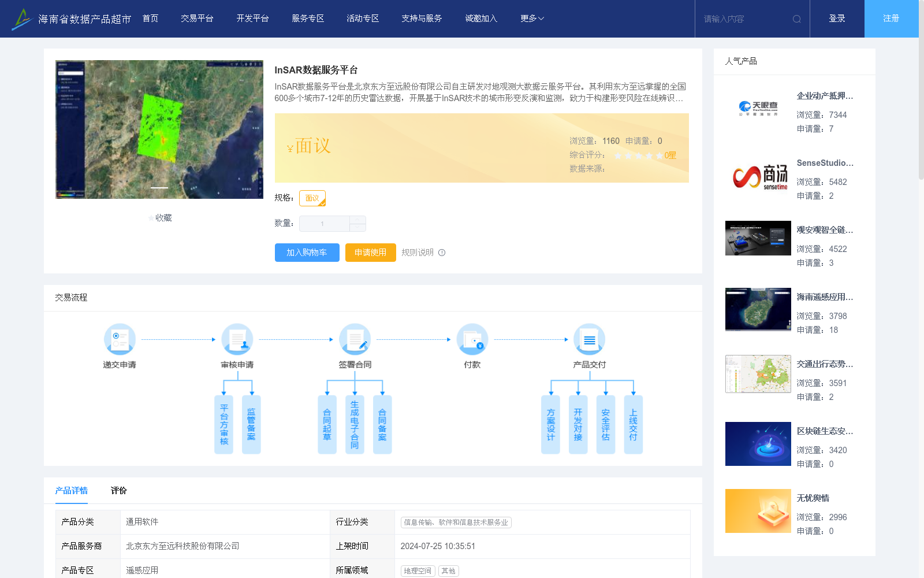This screenshot has width=924, height=578.
Task: Open the 交易平台 menu item
Action: coord(197,18)
